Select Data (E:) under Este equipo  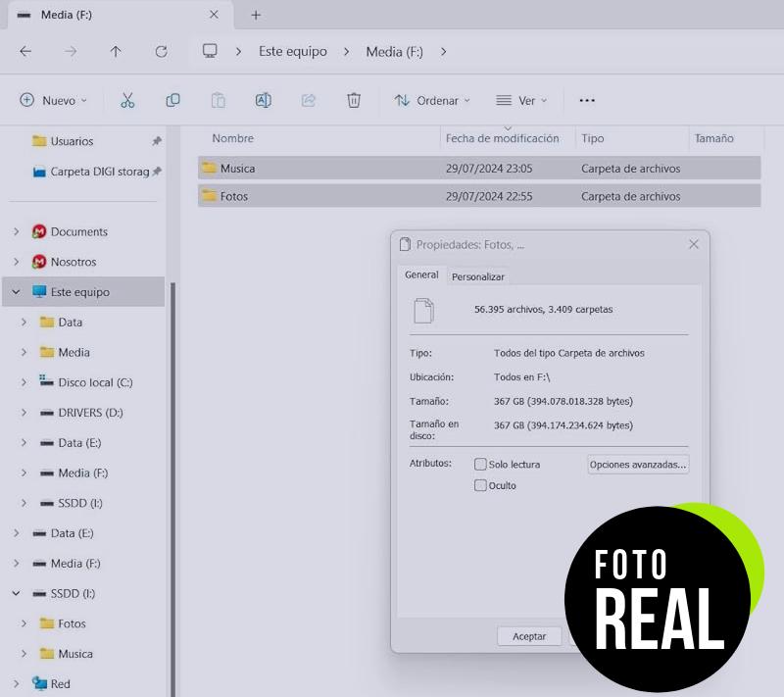(x=79, y=442)
